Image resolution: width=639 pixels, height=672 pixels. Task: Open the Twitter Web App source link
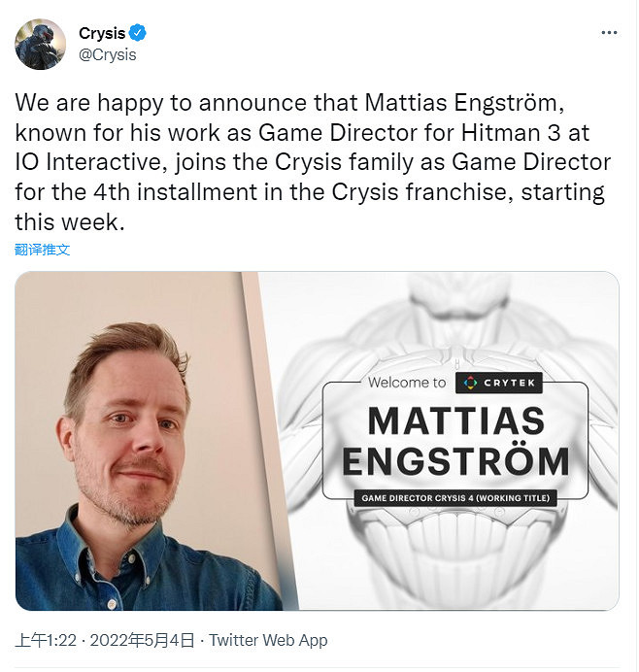pyautogui.click(x=268, y=640)
